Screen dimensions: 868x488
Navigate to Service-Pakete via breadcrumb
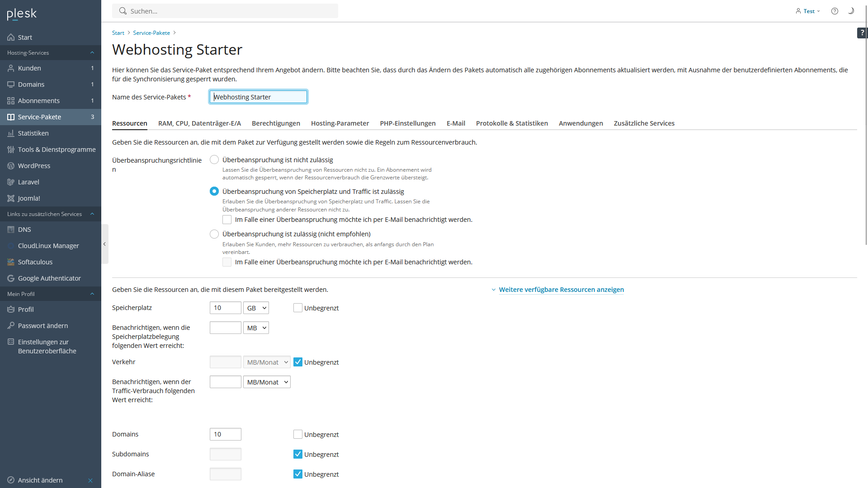tap(151, 33)
